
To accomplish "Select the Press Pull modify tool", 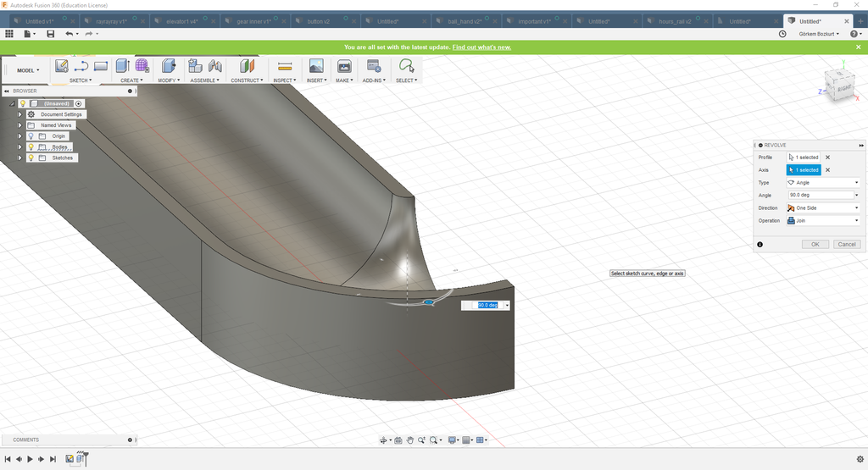I will 168,66.
